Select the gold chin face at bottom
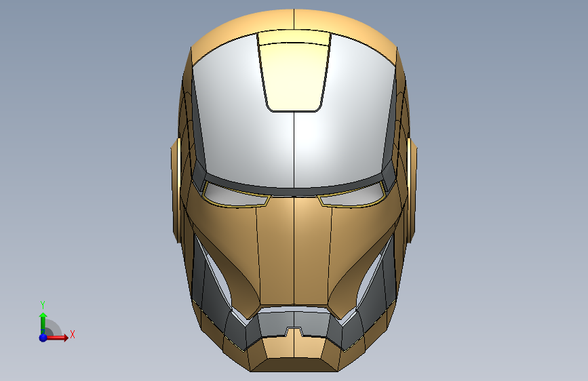 (x=294, y=365)
